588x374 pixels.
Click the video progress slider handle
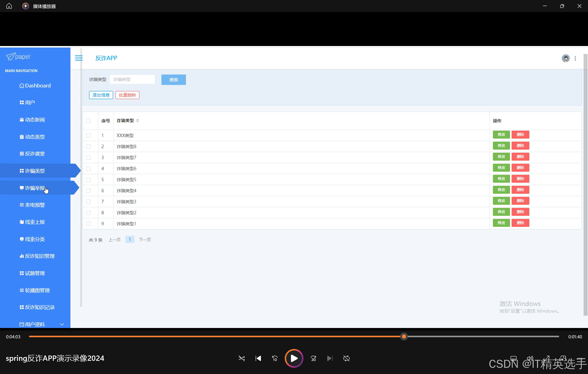(x=404, y=337)
